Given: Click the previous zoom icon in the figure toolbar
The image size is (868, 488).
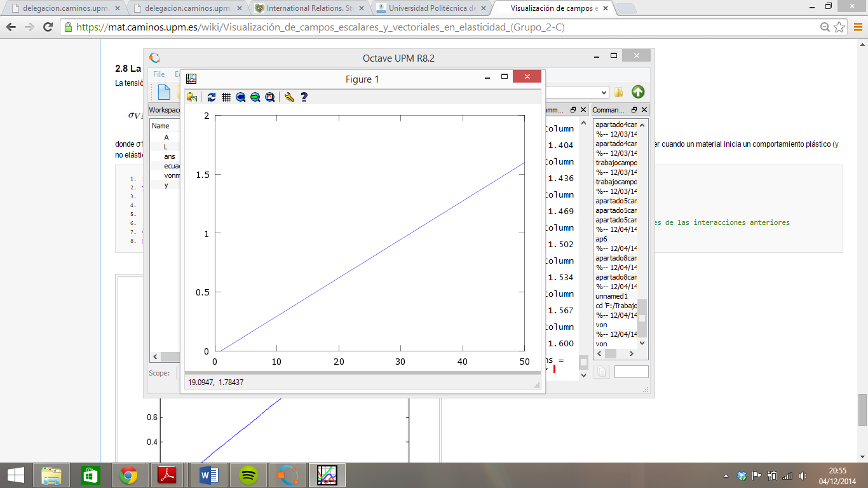Looking at the screenshot, I should (x=240, y=97).
